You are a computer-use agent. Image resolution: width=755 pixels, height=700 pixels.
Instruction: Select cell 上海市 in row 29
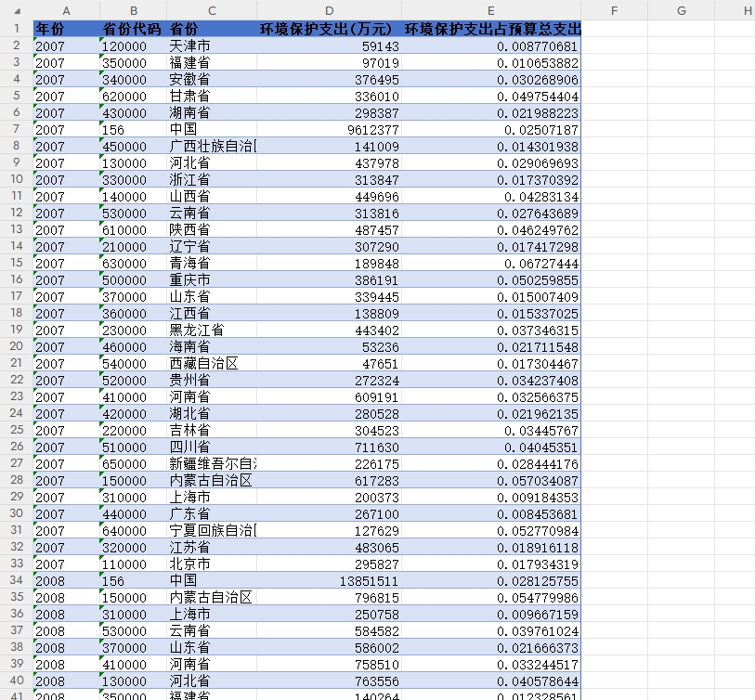pyautogui.click(x=212, y=497)
